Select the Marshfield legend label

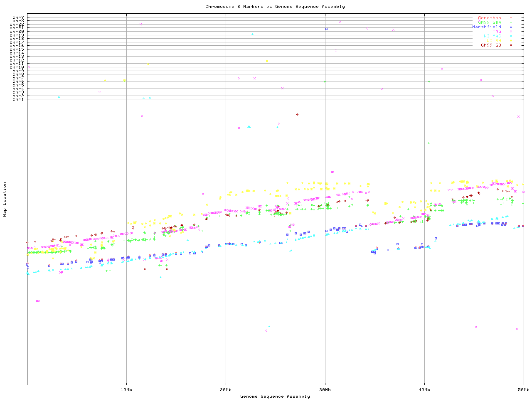pos(486,27)
